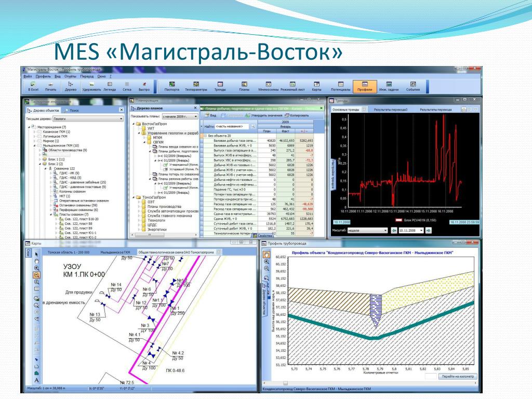Close the 'Дерево планов' panel with X
The height and width of the screenshot is (399, 532).
click(x=195, y=108)
